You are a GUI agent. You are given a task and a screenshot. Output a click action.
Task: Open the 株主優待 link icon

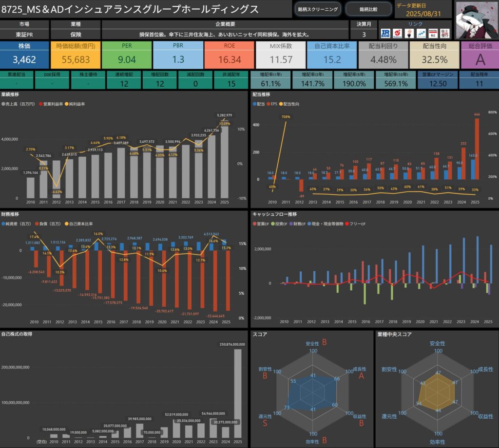tap(445, 34)
